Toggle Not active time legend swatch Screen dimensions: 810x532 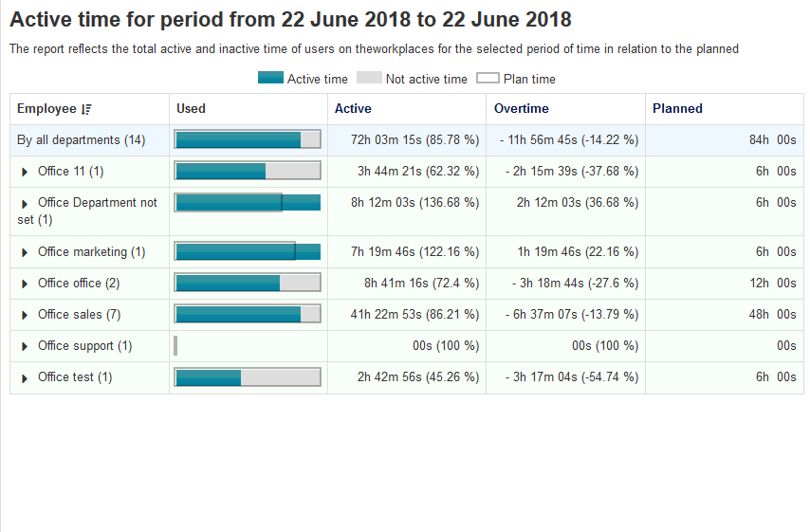coord(369,79)
